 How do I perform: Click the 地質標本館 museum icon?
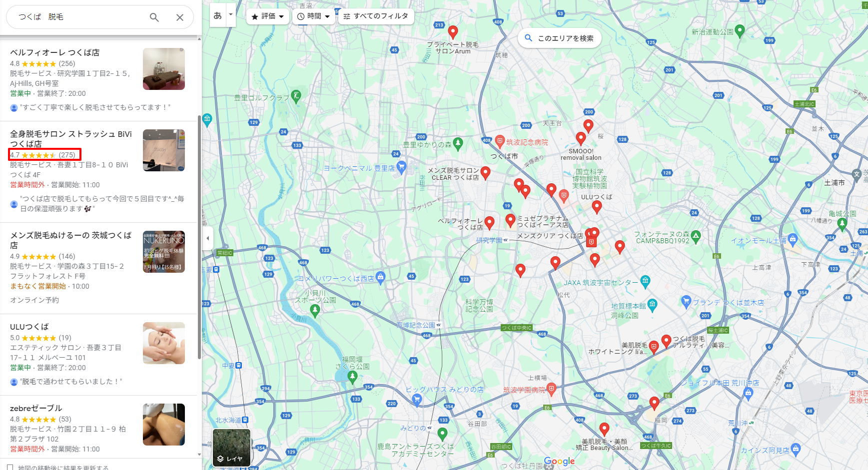(652, 305)
